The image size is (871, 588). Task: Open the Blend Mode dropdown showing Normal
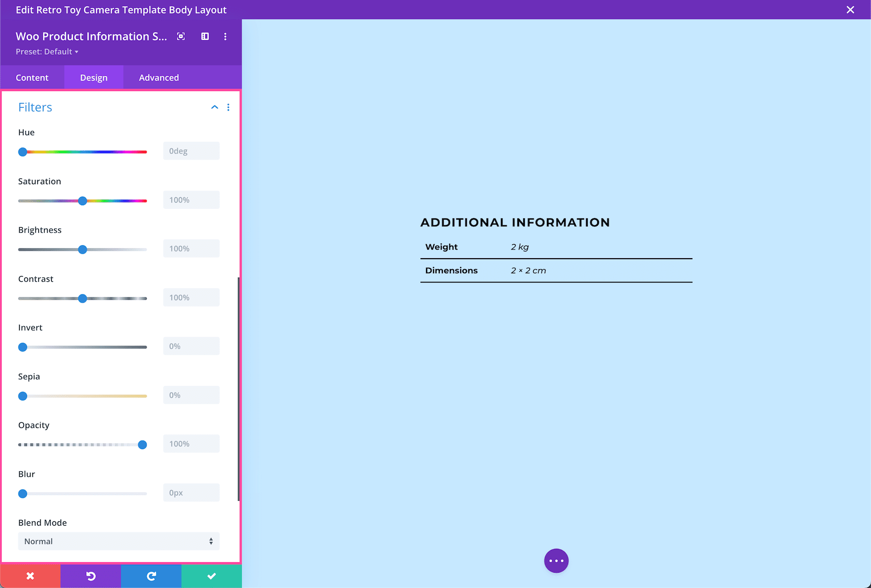(119, 541)
